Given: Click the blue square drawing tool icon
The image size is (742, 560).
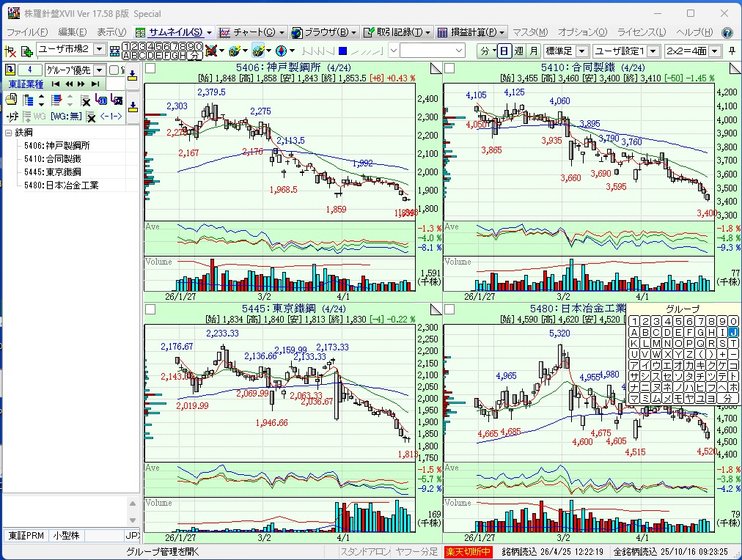Looking at the screenshot, I should click(x=342, y=51).
